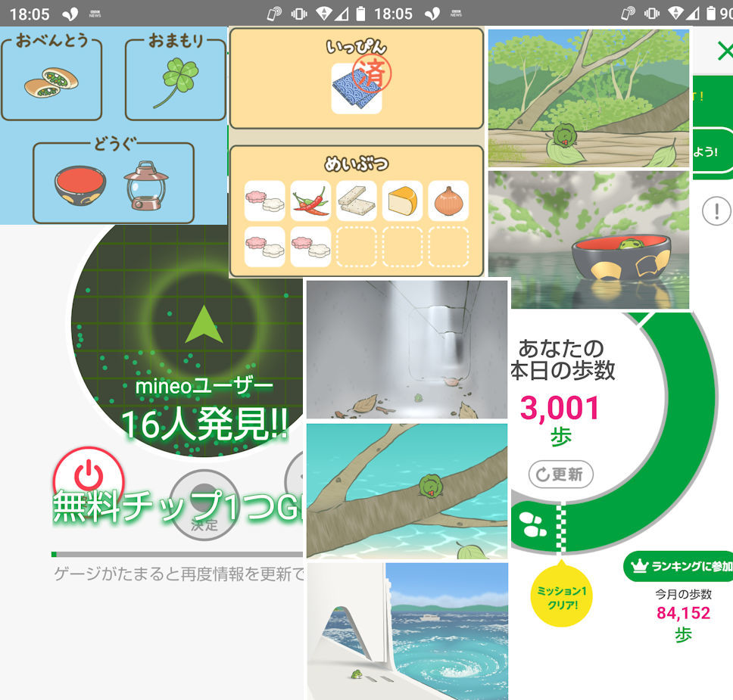Tap the stuffed bread bento item
Viewport: 733px width, 700px height.
pyautogui.click(x=51, y=82)
